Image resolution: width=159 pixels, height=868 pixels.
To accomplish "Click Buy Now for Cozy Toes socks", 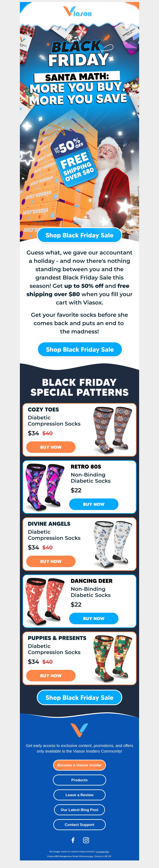I will [x=51, y=447].
